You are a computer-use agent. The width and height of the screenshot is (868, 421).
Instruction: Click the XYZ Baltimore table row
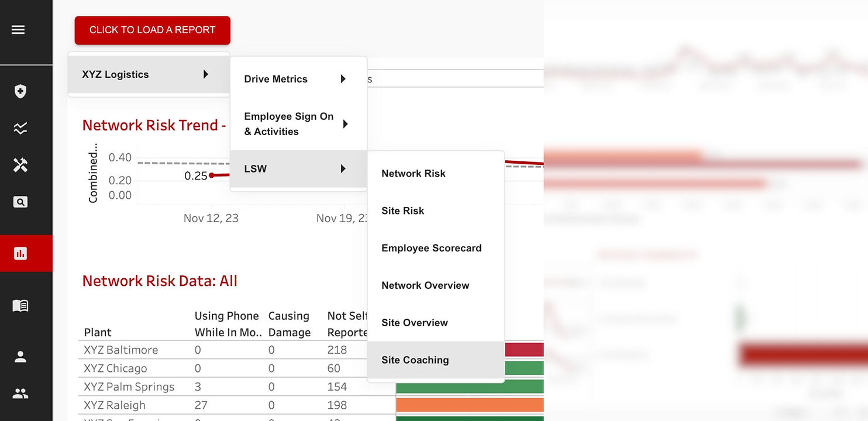[x=121, y=350]
